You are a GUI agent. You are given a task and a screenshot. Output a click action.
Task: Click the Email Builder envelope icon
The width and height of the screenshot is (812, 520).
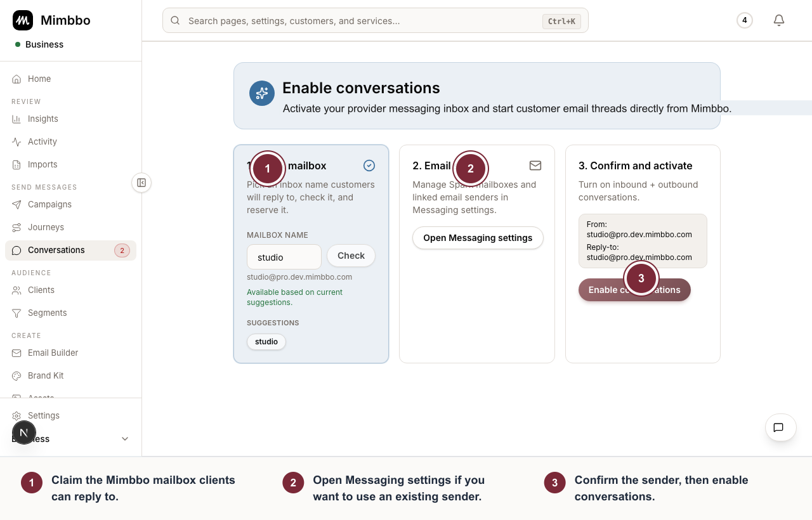pos(16,353)
